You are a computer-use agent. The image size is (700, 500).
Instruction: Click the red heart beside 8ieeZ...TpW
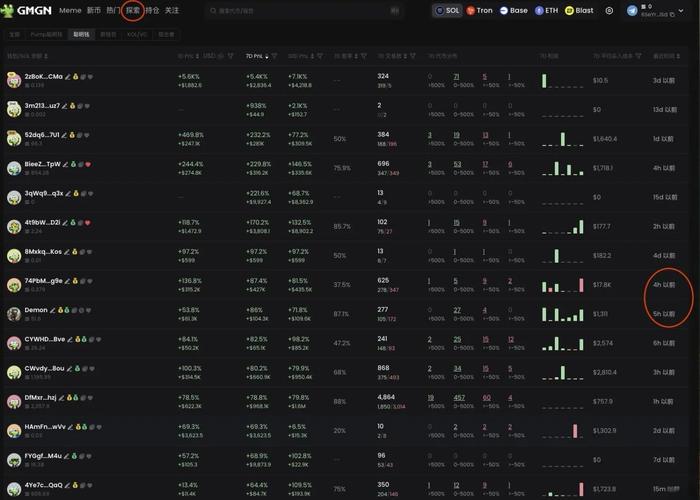click(88, 164)
